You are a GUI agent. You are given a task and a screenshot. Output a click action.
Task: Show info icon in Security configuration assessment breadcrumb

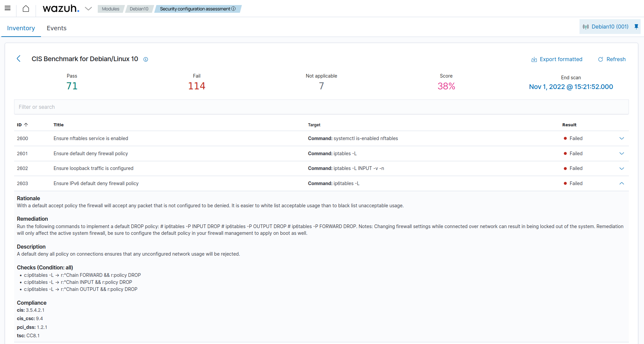click(233, 9)
